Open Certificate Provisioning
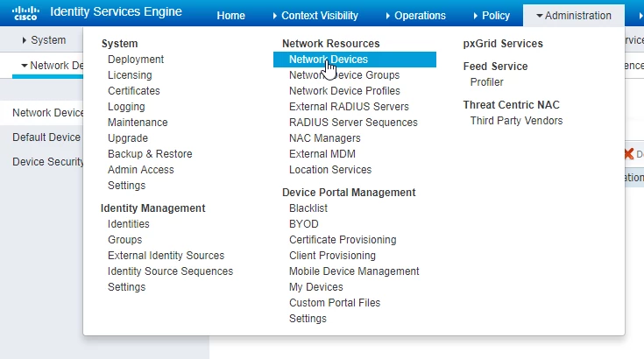The height and width of the screenshot is (359, 644). click(343, 240)
